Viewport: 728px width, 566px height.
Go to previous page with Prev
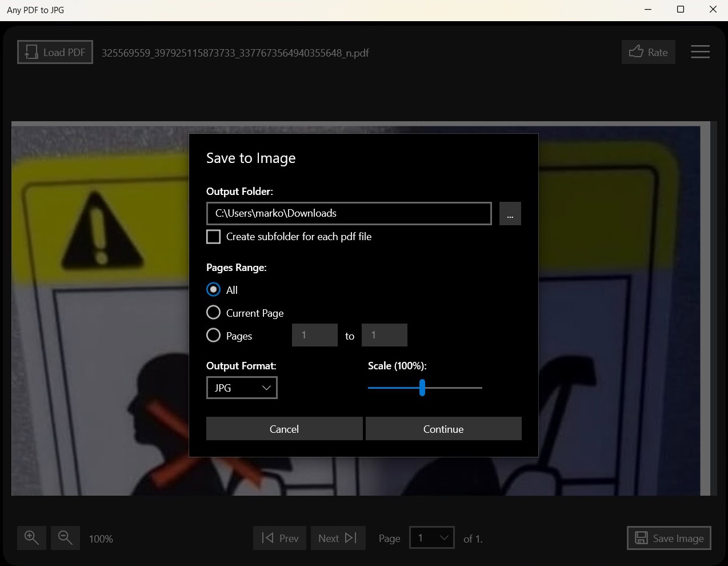click(x=280, y=538)
